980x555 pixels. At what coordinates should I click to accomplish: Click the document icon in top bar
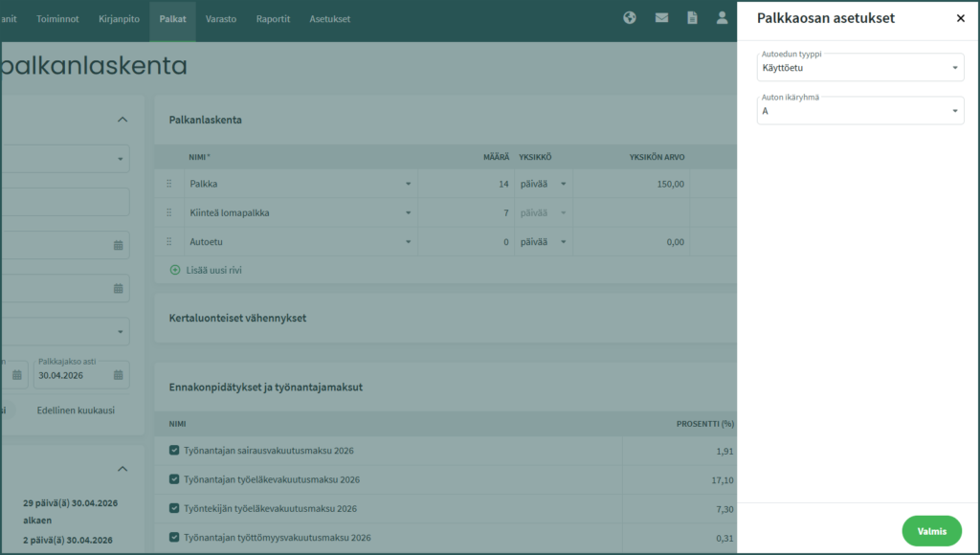[x=692, y=18]
